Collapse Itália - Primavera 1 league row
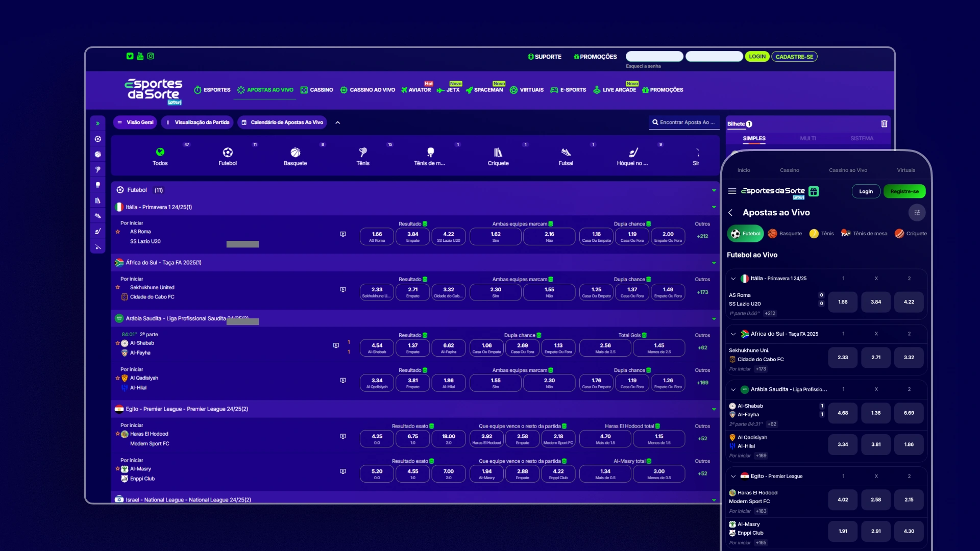This screenshot has width=980, height=551. [x=714, y=207]
